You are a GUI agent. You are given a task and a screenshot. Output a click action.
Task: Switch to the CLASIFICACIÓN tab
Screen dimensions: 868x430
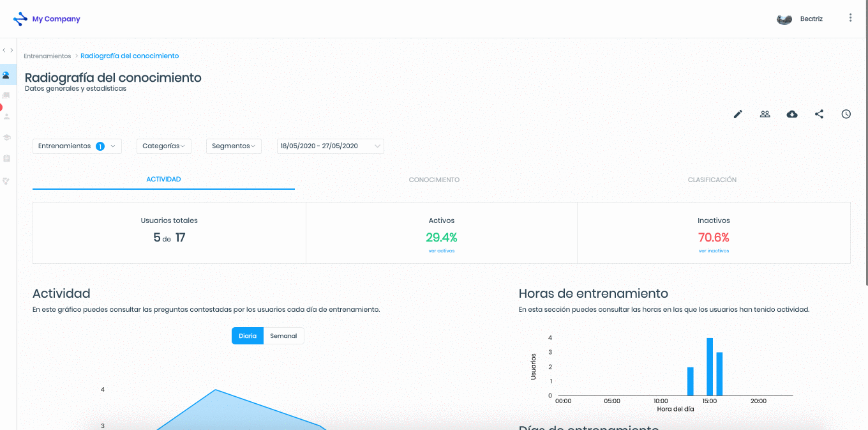712,180
